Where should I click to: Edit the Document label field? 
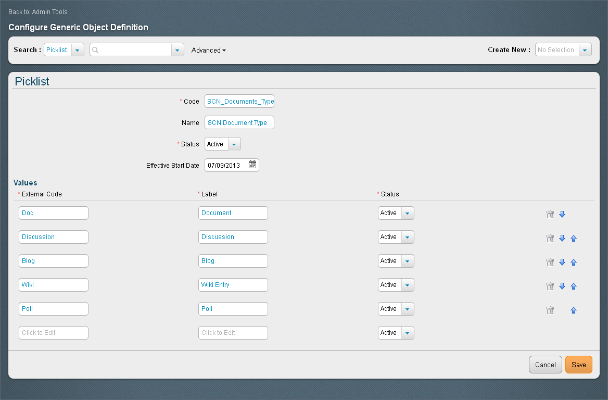point(233,213)
